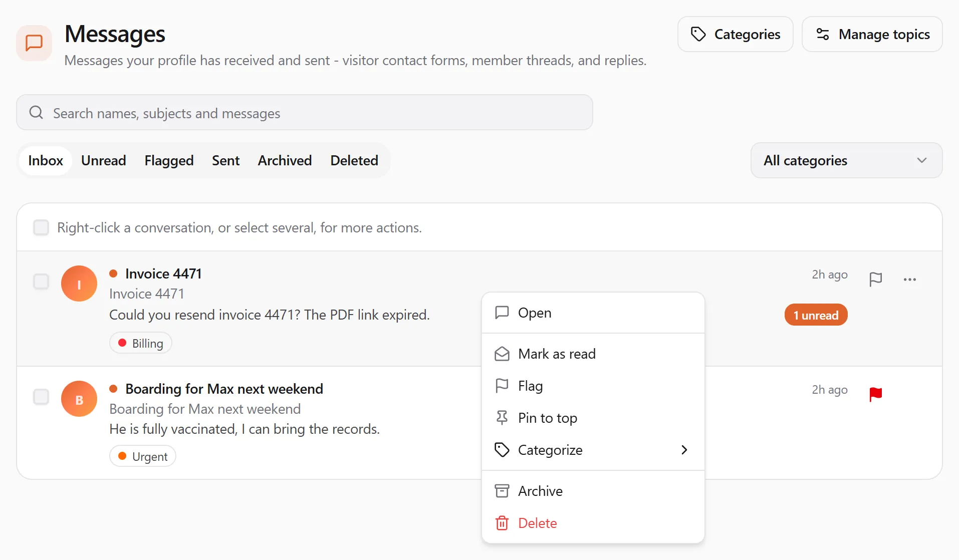This screenshot has width=959, height=560.
Task: Switch to the Unread tab
Action: 104,160
